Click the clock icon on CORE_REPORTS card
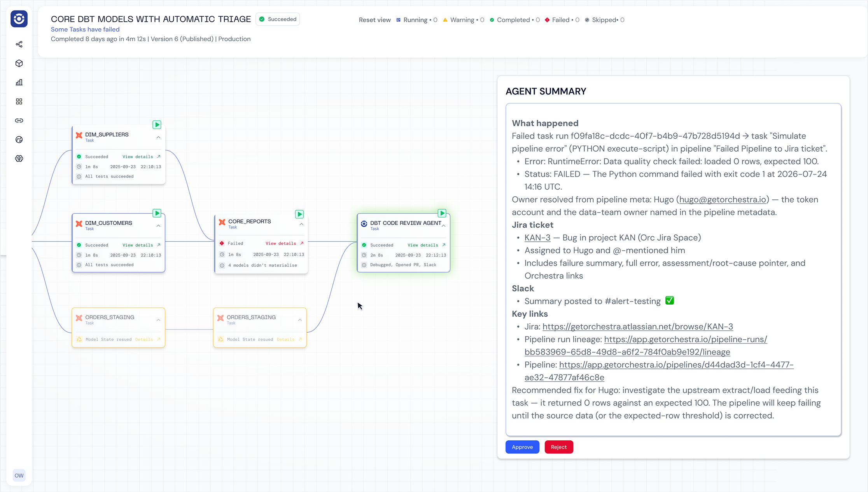Viewport: 868px width, 492px height. 222,255
